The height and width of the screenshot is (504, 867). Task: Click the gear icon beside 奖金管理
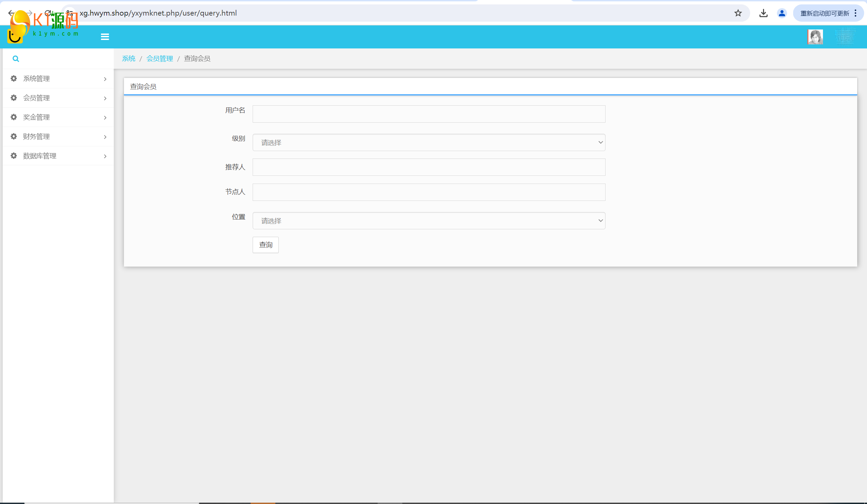(14, 117)
